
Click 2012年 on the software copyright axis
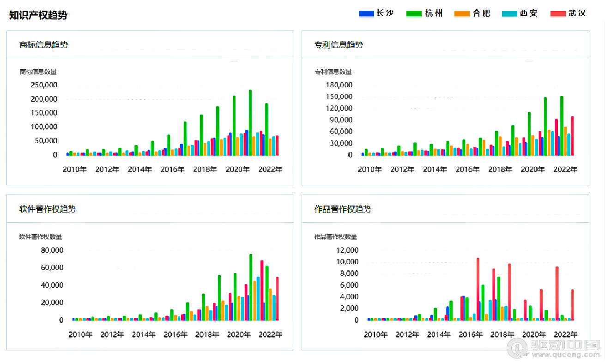click(112, 334)
